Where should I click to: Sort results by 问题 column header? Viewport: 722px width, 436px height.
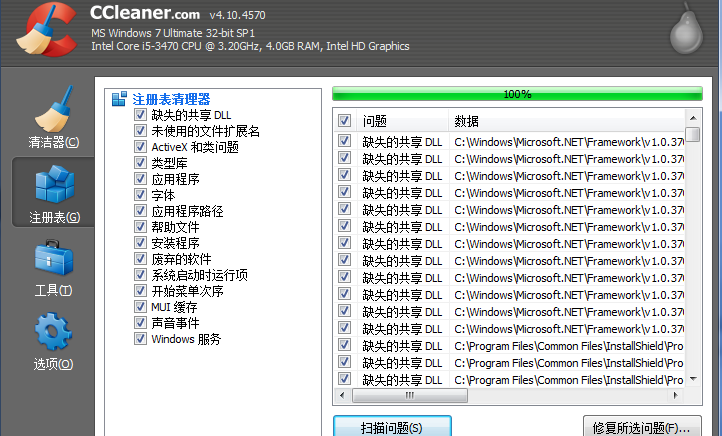click(x=402, y=121)
